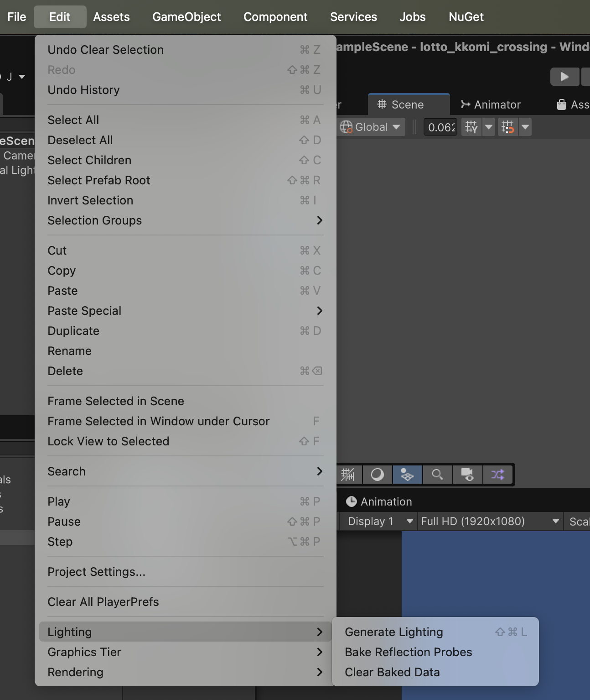Screen dimensions: 590x700
Task: Choose Select All from Edit menu
Action: click(x=185, y=120)
